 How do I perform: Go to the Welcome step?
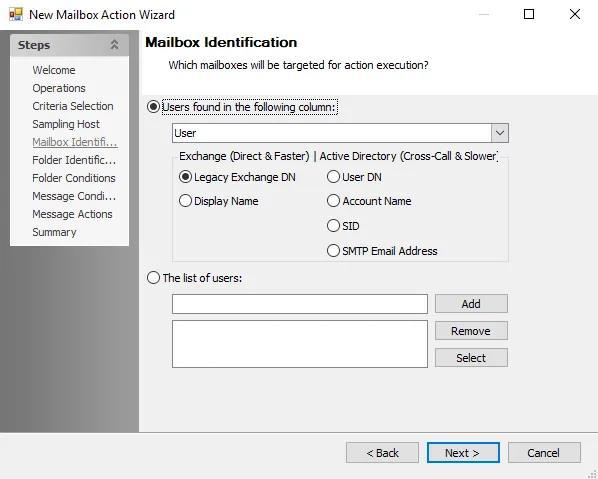54,70
